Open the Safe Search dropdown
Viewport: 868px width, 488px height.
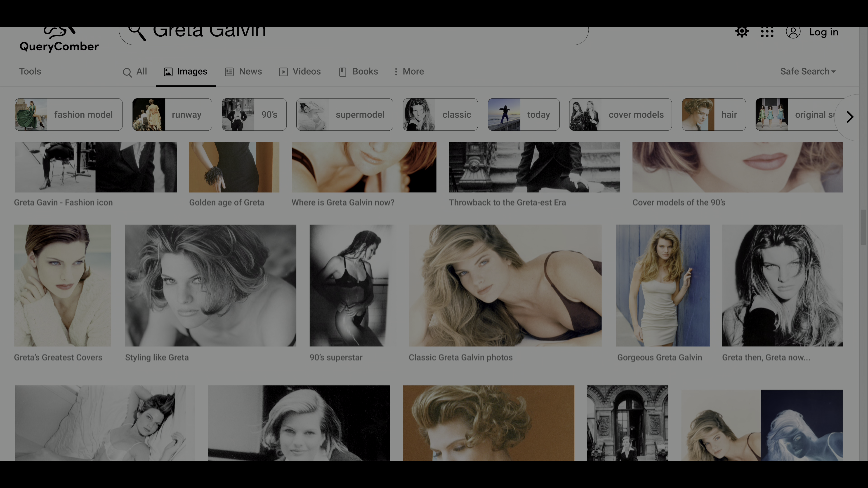(x=808, y=72)
